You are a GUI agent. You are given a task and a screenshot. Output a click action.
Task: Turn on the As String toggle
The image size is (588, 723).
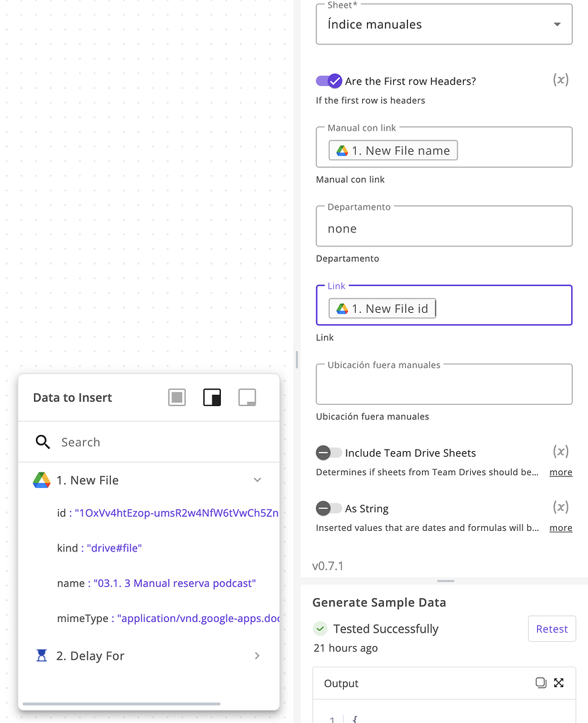325,508
